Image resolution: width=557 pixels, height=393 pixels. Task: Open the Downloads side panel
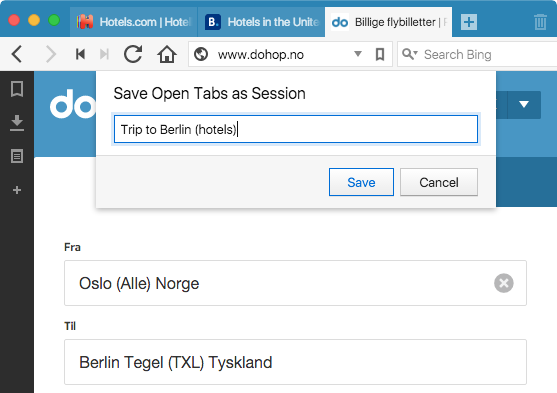(17, 123)
